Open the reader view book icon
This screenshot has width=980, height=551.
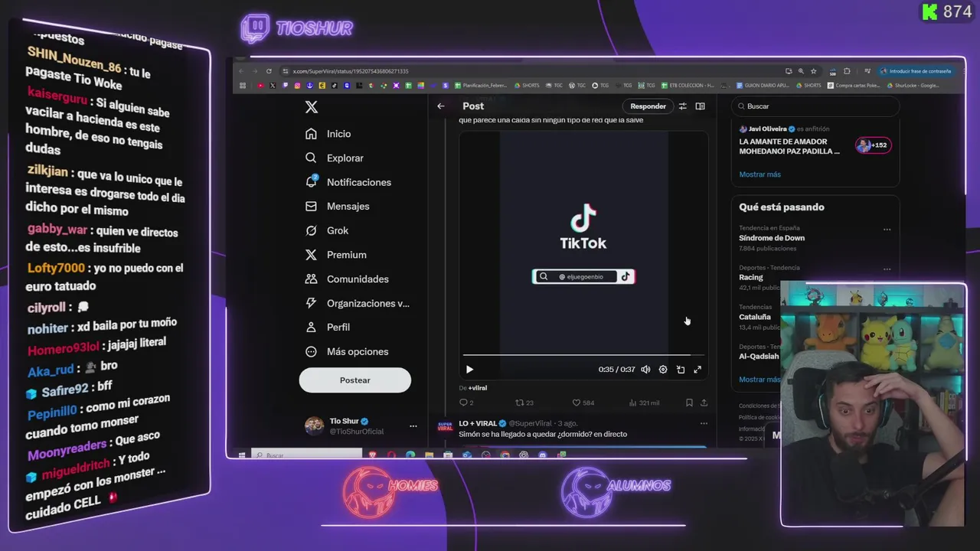click(x=700, y=106)
